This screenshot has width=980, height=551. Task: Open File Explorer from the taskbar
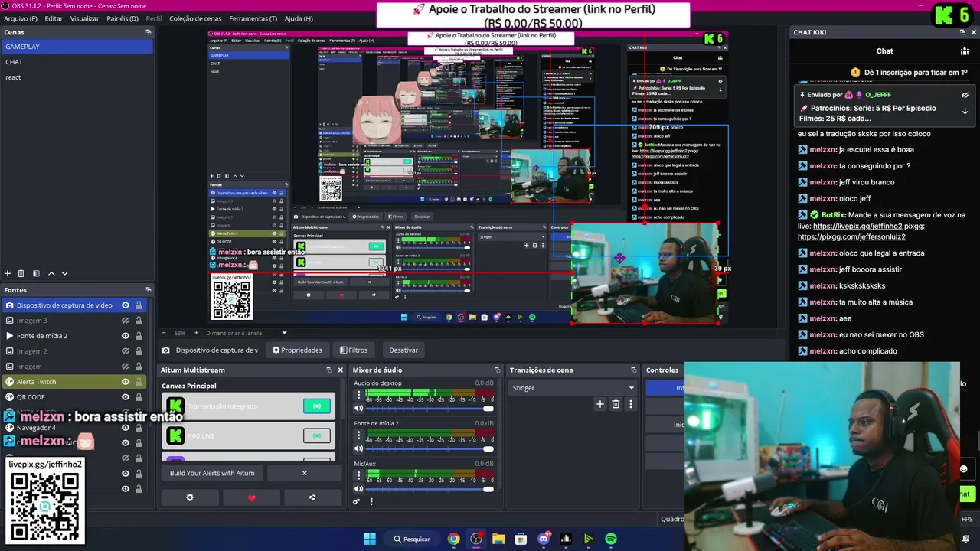498,539
